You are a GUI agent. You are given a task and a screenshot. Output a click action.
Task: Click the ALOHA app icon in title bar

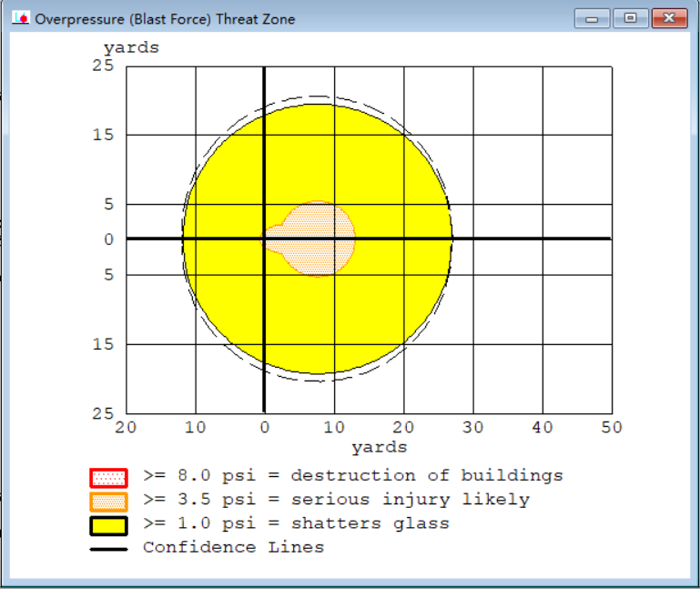tap(21, 18)
